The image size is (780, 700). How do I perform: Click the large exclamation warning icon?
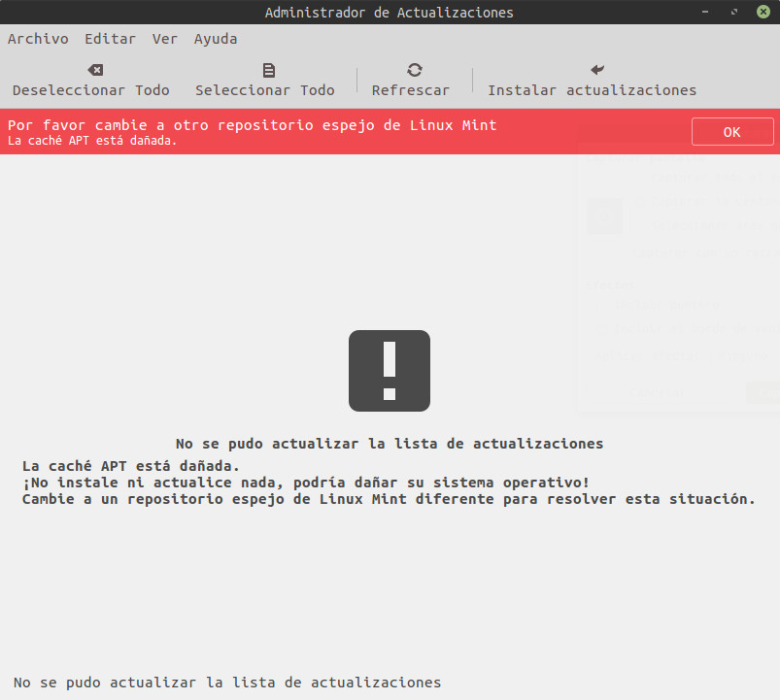coord(390,371)
